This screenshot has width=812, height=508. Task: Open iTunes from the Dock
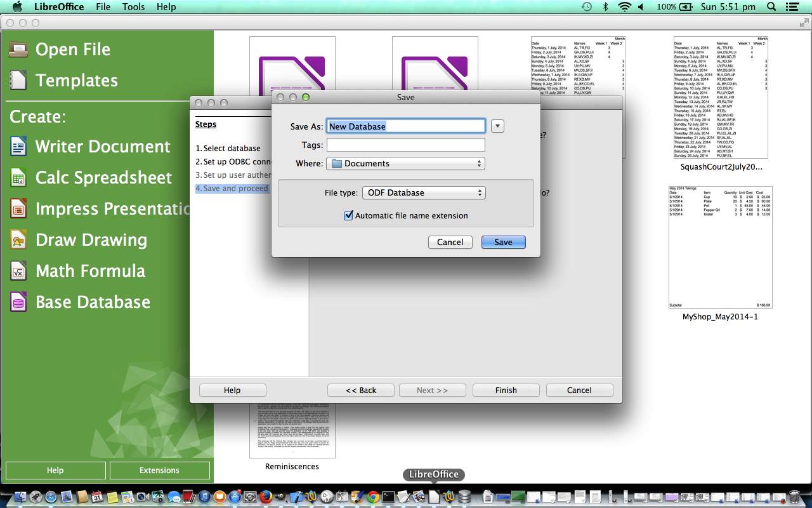[204, 497]
